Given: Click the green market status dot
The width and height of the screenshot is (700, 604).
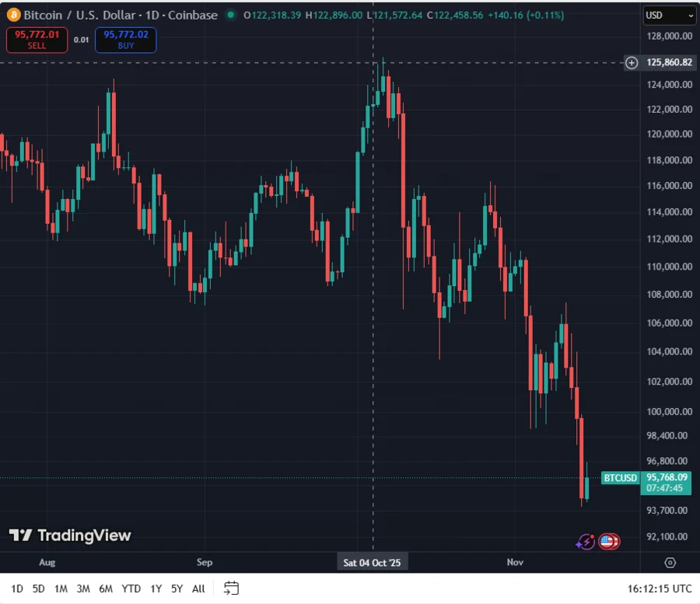Looking at the screenshot, I should click(229, 14).
